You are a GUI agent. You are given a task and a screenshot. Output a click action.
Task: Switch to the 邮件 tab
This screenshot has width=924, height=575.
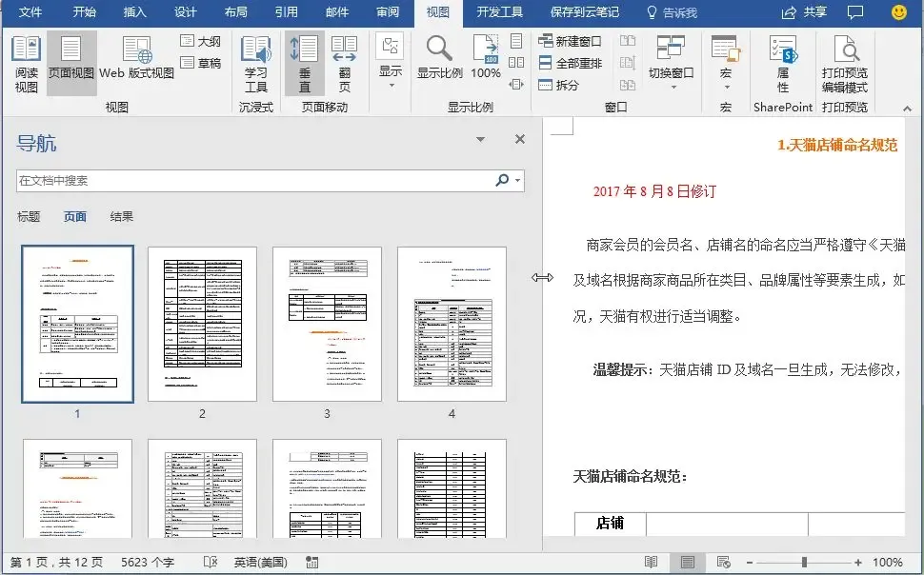click(337, 12)
